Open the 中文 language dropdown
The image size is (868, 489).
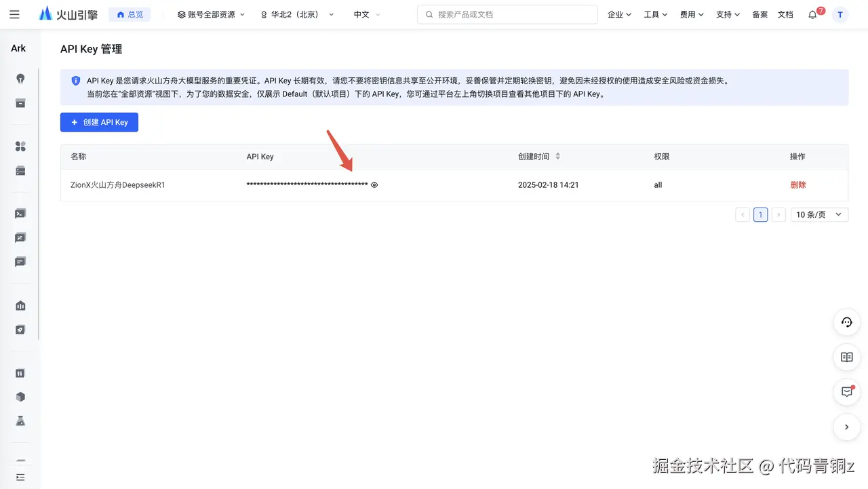click(366, 14)
